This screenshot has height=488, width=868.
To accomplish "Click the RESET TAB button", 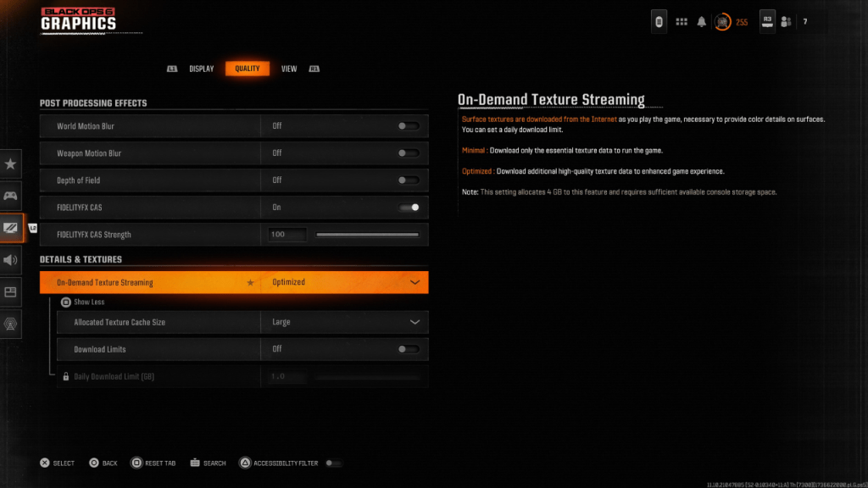I will [x=153, y=463].
